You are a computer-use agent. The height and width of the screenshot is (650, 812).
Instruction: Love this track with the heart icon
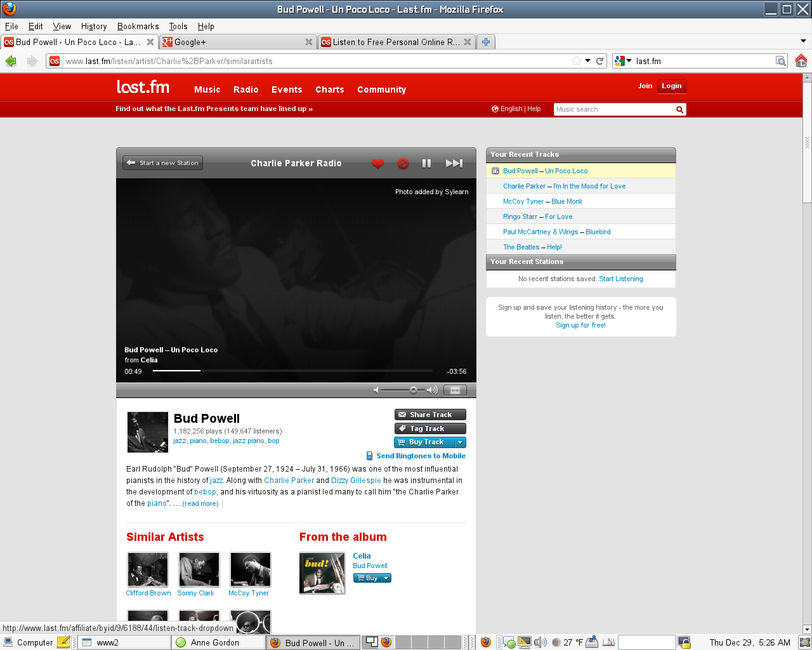pos(377,163)
